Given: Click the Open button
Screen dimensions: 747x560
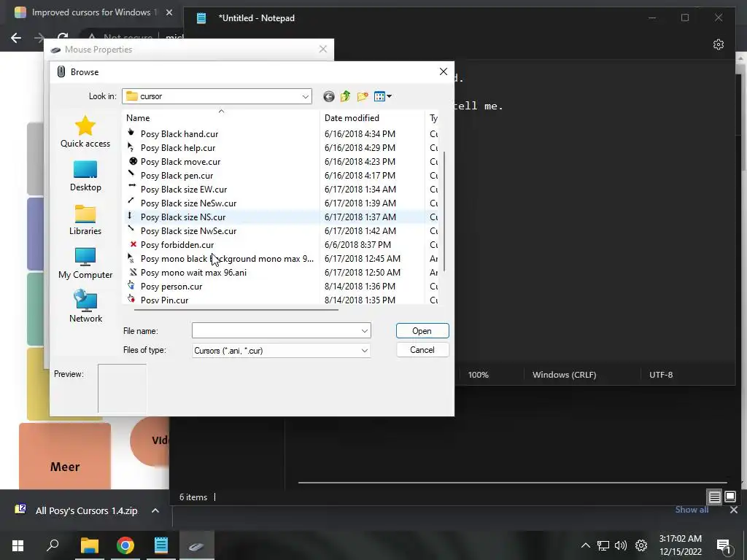Looking at the screenshot, I should click(x=422, y=331).
